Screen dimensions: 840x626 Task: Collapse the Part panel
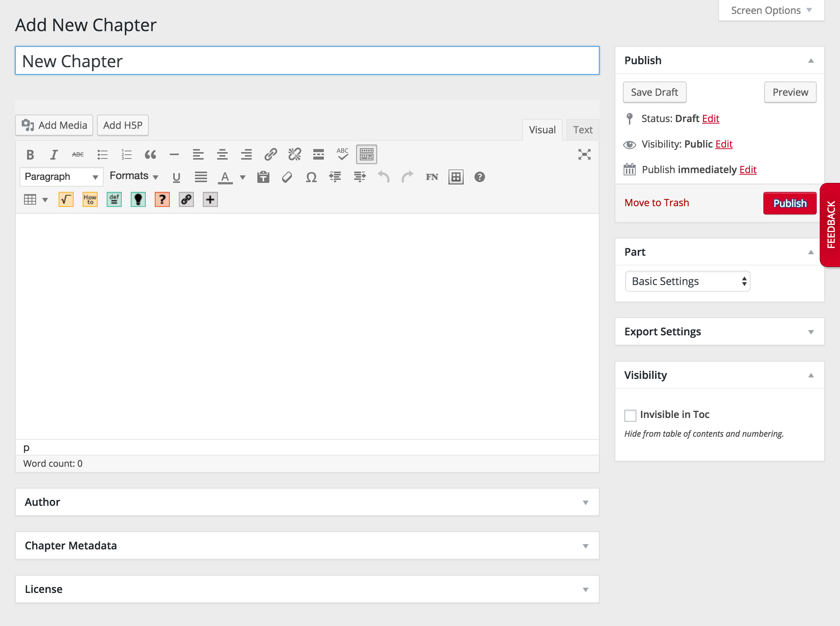(x=811, y=252)
